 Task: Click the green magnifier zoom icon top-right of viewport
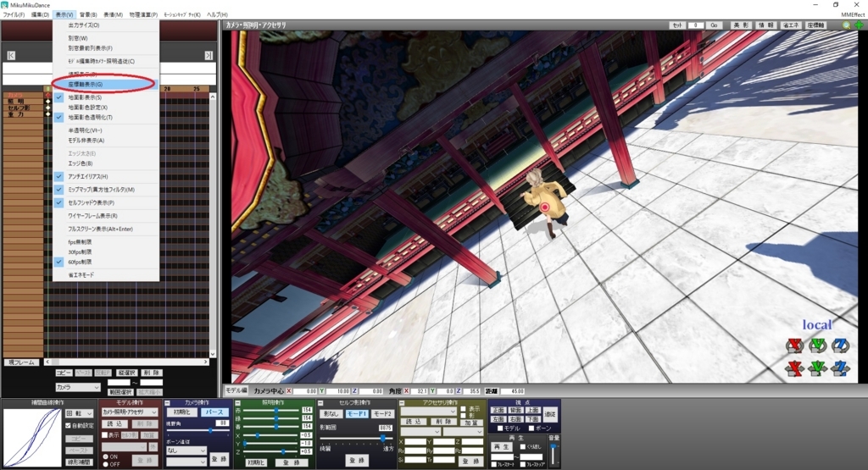coord(847,25)
